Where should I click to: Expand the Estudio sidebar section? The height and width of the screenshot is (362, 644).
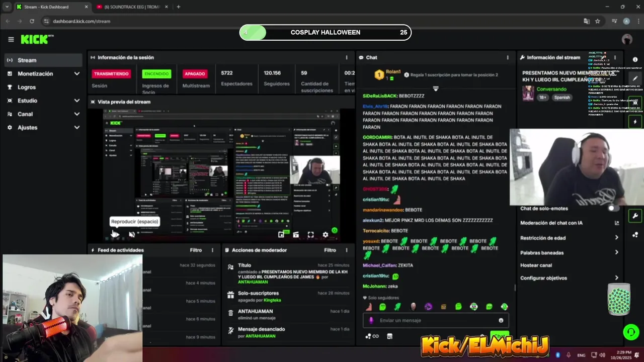click(43, 101)
